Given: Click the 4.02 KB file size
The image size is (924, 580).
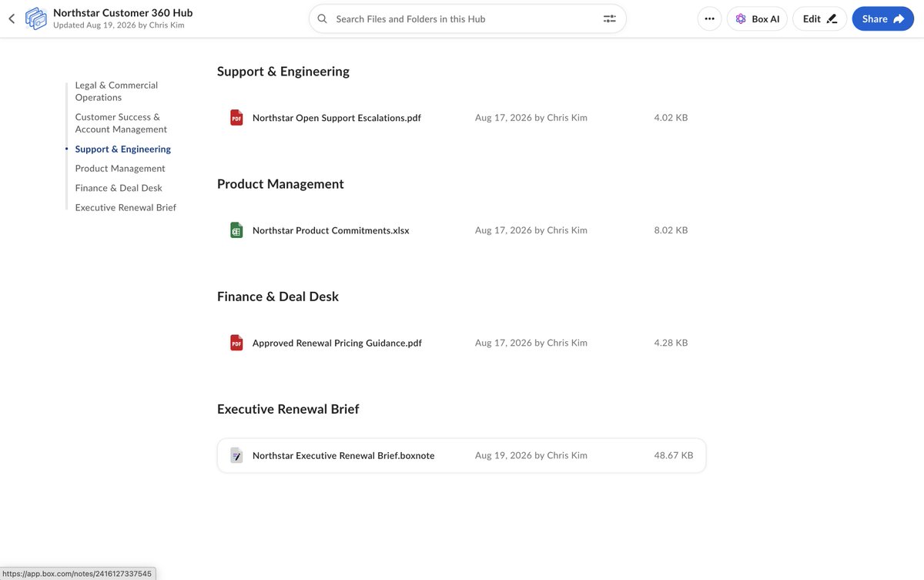Looking at the screenshot, I should pos(671,118).
